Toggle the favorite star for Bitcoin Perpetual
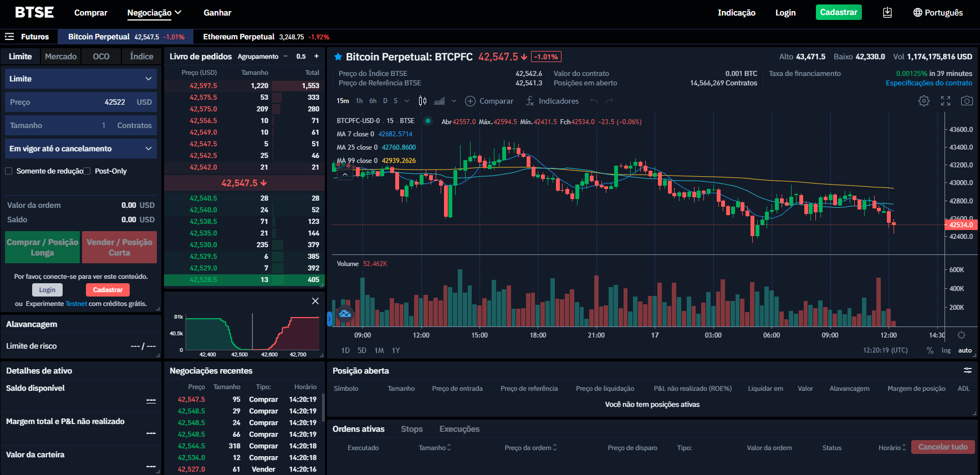Viewport: 980px width, 475px height. click(x=338, y=57)
